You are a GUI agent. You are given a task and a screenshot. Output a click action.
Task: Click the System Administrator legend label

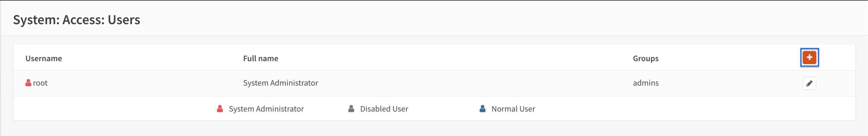coord(266,109)
